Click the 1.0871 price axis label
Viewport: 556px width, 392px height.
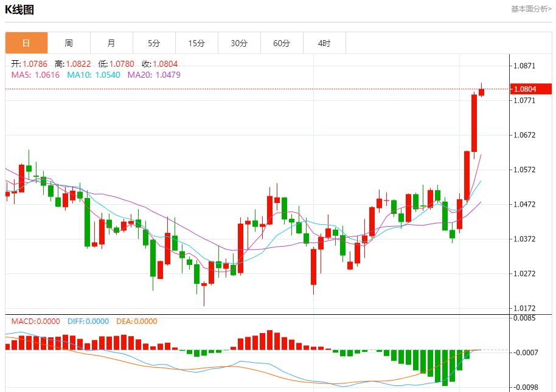524,66
